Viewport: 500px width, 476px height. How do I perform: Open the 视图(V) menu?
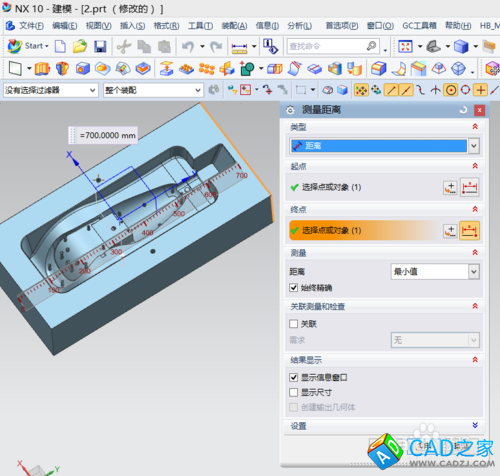(98, 26)
